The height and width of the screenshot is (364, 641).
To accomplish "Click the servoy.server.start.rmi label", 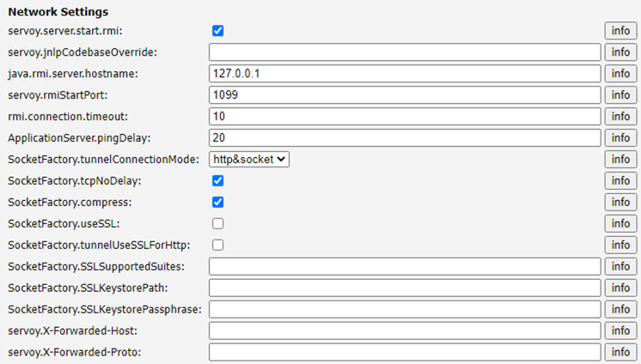I will [65, 31].
